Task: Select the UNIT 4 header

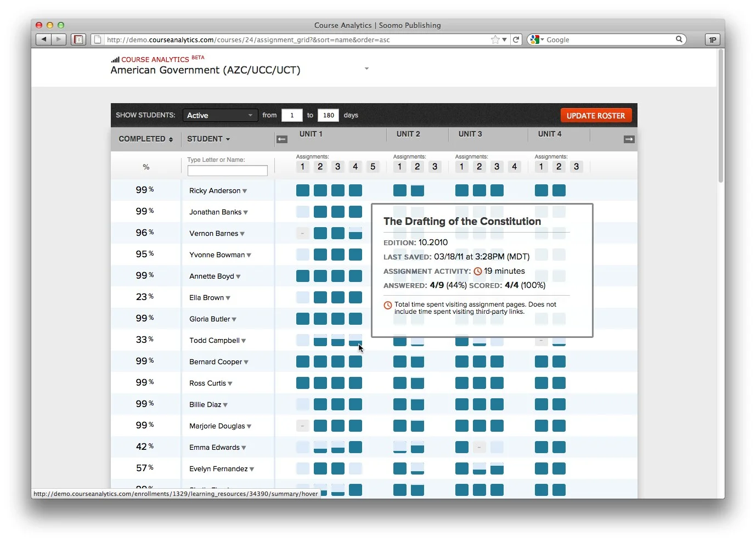Action: point(550,134)
